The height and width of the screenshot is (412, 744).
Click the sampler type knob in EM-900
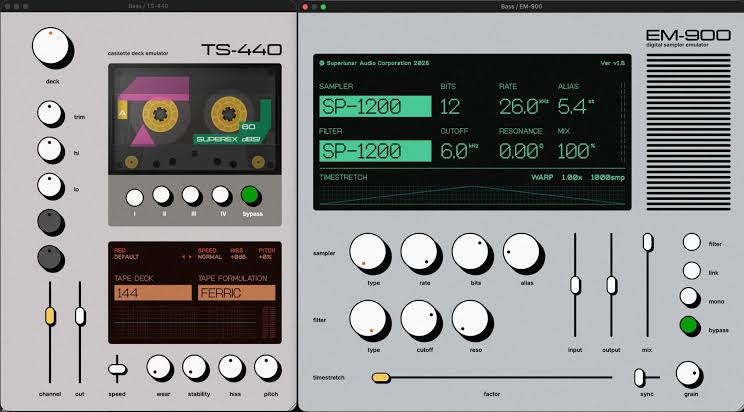click(368, 252)
